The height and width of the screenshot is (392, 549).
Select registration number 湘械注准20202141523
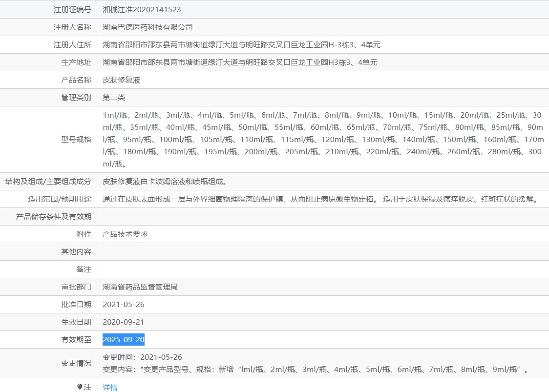tap(142, 10)
